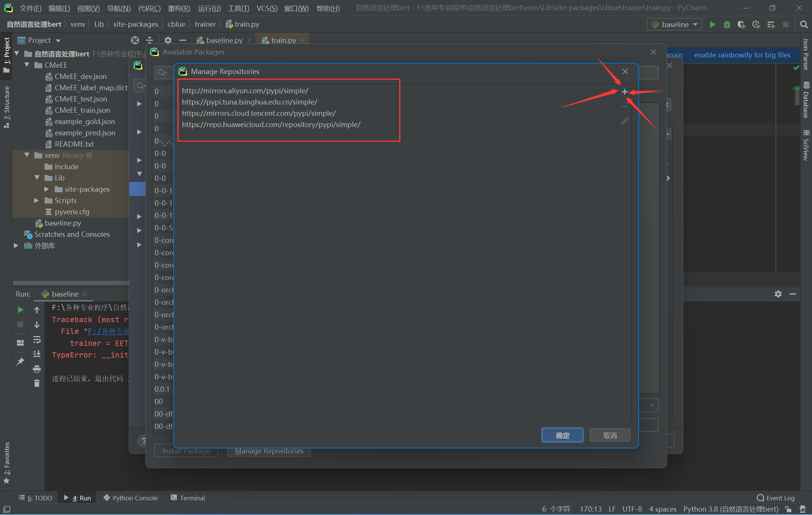Collapse the venv folder
Viewport: 812px width, 515px height.
coord(27,155)
